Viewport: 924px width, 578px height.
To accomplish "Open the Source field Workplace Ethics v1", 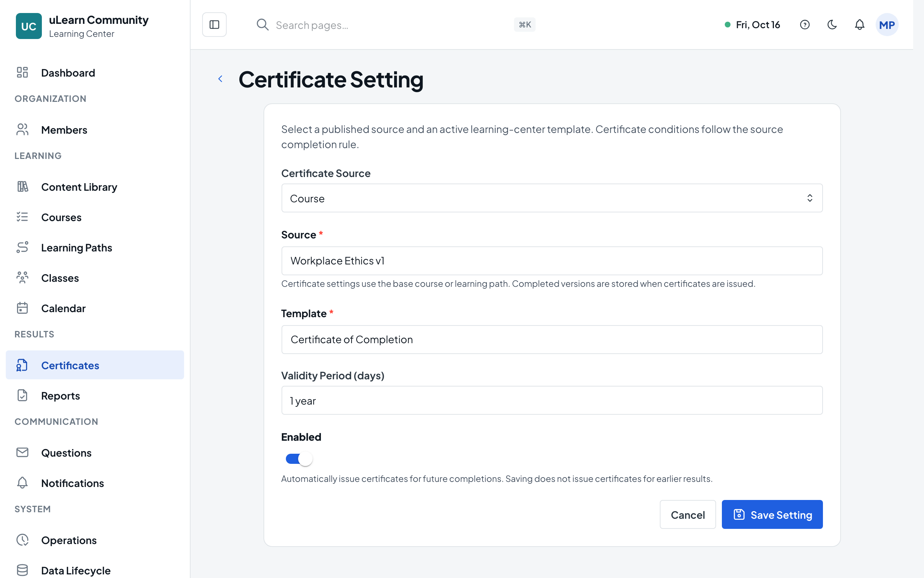I will click(552, 261).
